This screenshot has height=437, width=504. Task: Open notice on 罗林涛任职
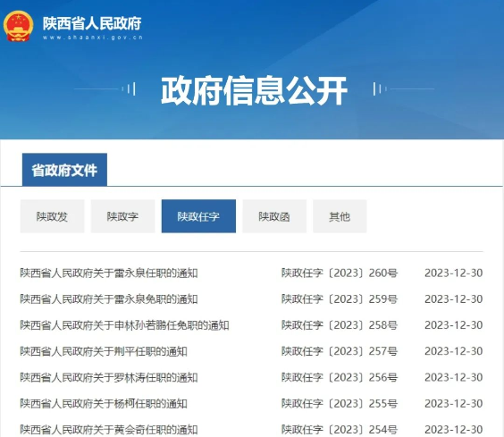[x=109, y=377]
